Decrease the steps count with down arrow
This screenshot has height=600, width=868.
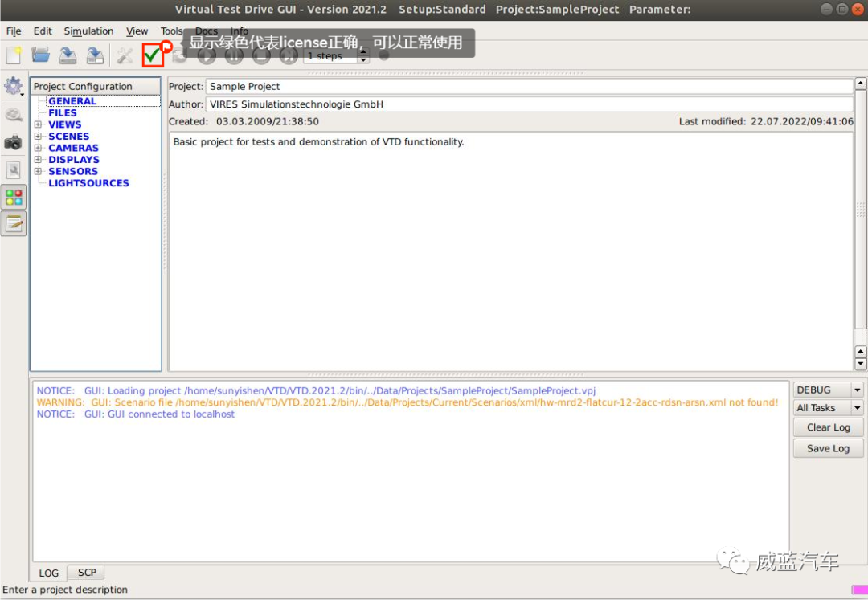(x=364, y=59)
